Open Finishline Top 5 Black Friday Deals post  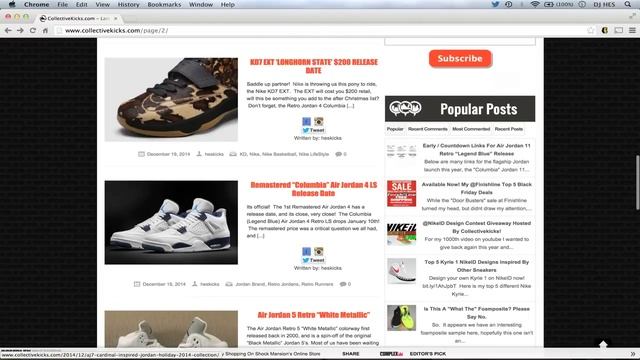click(476, 188)
